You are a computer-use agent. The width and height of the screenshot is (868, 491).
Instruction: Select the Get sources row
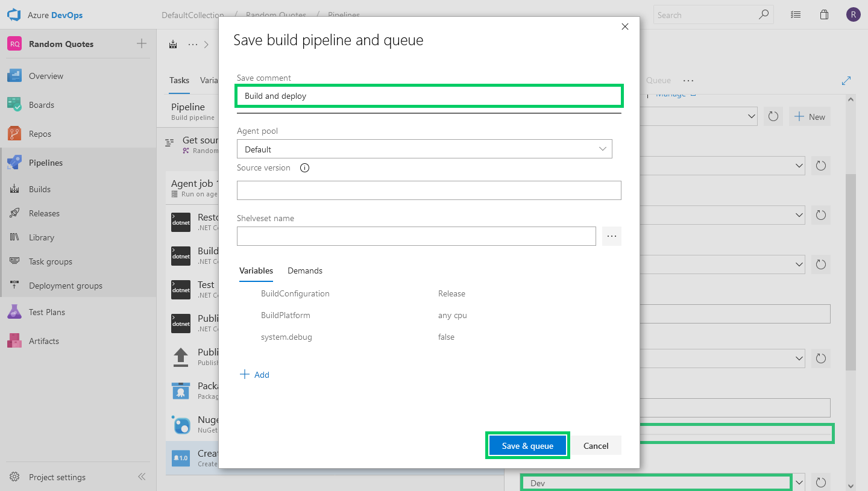tap(192, 145)
